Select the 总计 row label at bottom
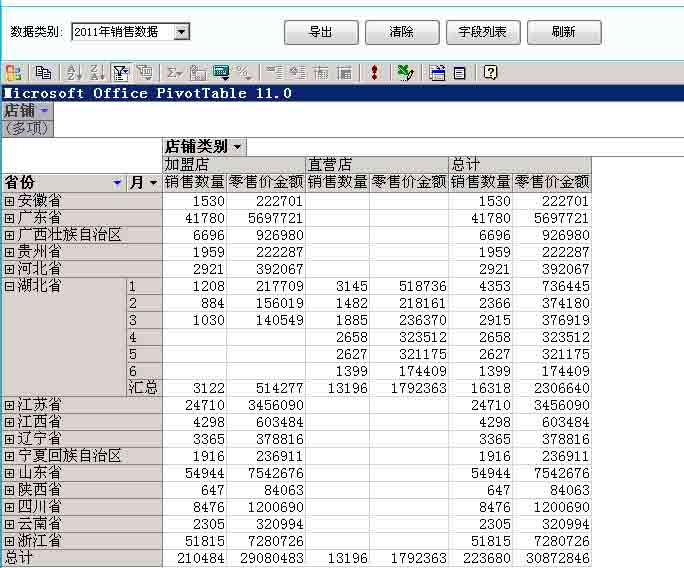This screenshot has height=568, width=684. [82, 558]
